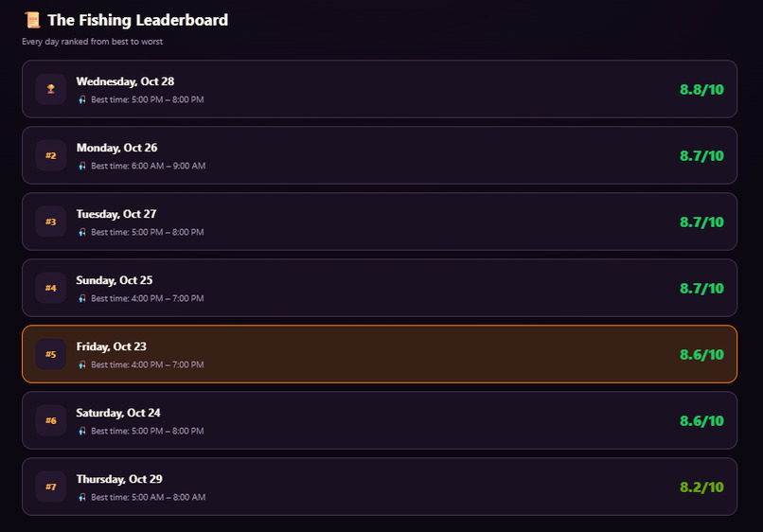Click the fishing icon next to Thursday's best time
Viewport: 763px width, 532px height.
pyautogui.click(x=82, y=497)
